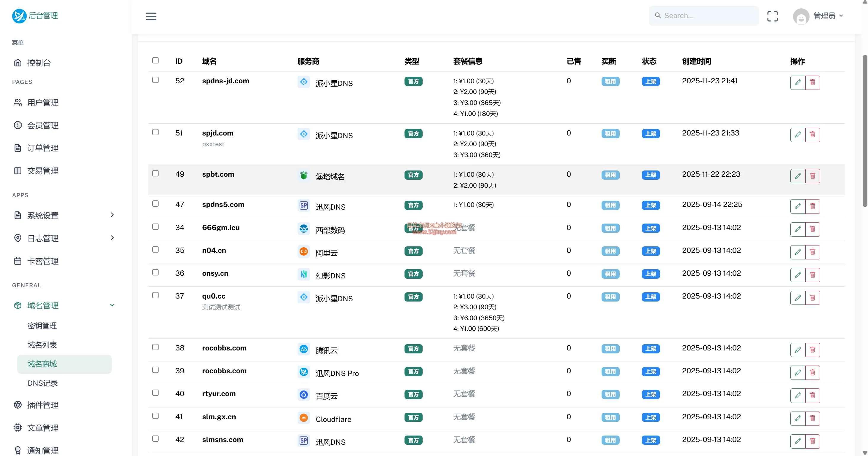Screen dimensions: 868x456
Task: Click into the Search input field
Action: (708, 16)
